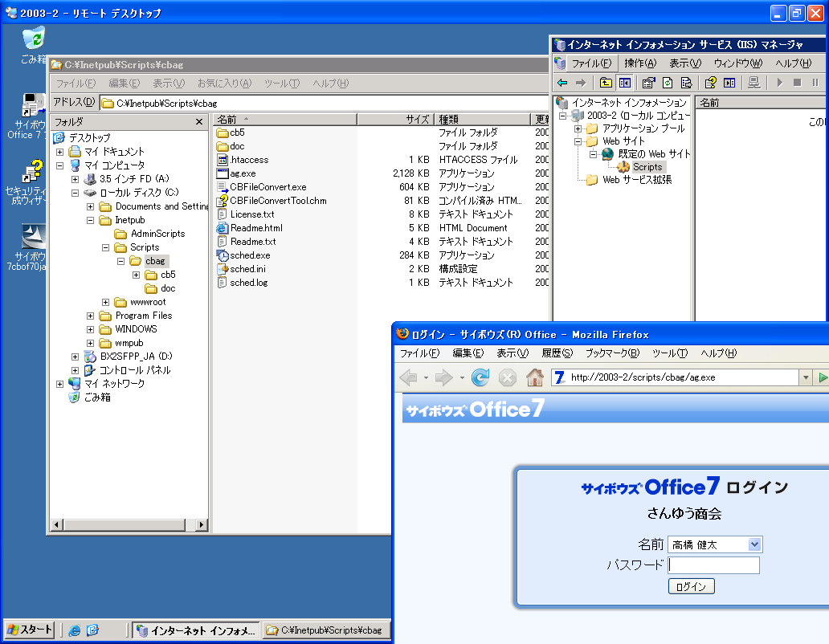Launch Internet Explorer from quick launch

coord(75,630)
